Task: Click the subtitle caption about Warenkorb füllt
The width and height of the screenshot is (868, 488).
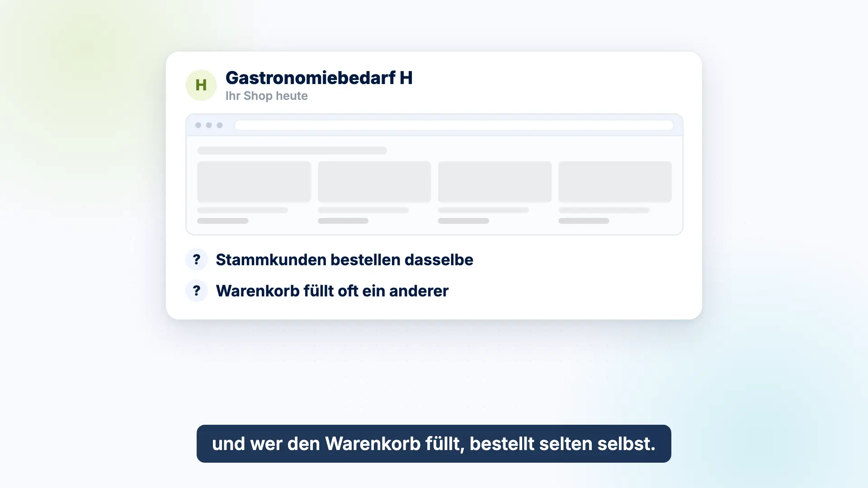Action: (434, 444)
